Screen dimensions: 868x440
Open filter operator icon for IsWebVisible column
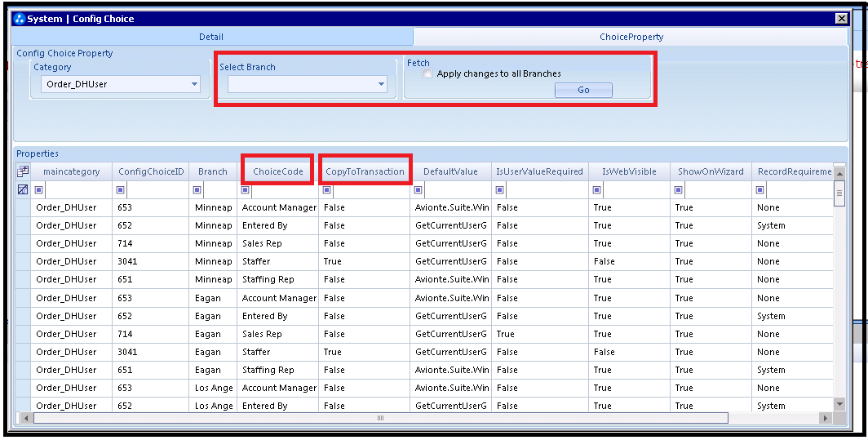point(597,190)
